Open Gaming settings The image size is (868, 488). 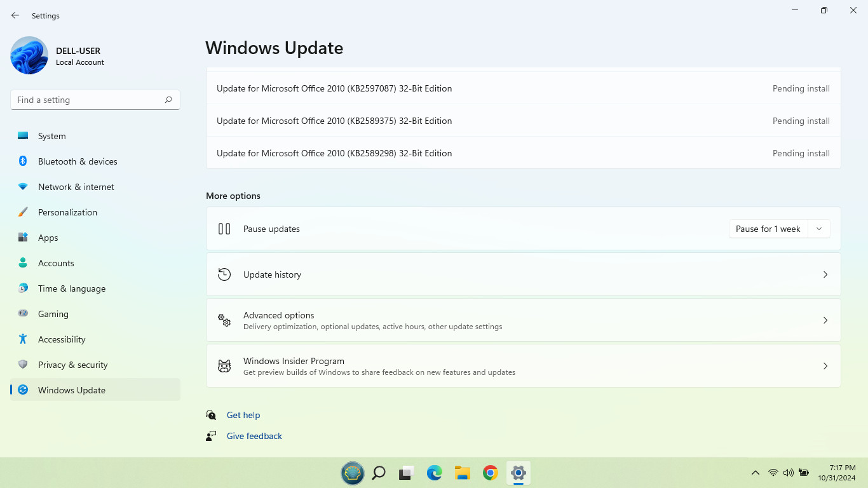pos(95,314)
